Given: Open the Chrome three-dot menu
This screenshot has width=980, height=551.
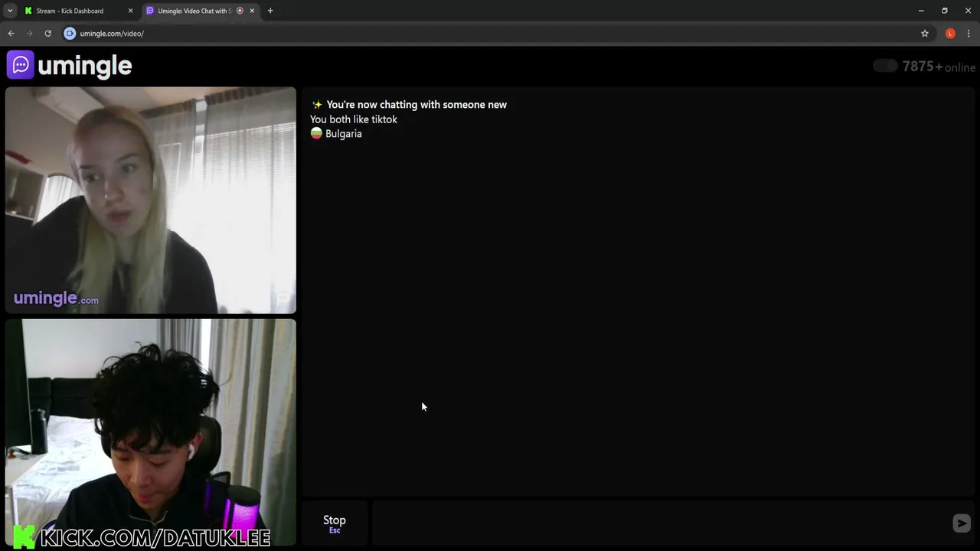Looking at the screenshot, I should [969, 34].
